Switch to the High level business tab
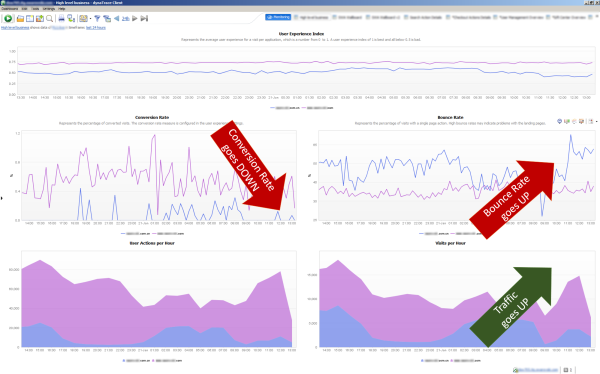This screenshot has width=600, height=374. click(311, 17)
